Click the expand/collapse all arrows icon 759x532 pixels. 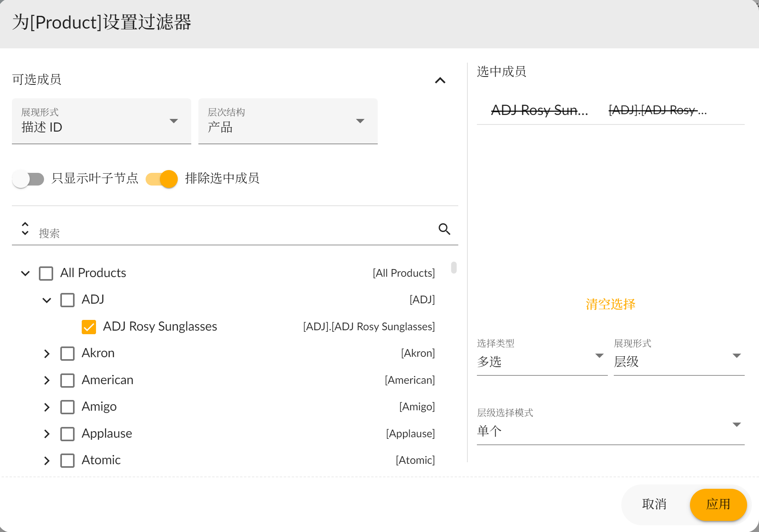(x=25, y=229)
